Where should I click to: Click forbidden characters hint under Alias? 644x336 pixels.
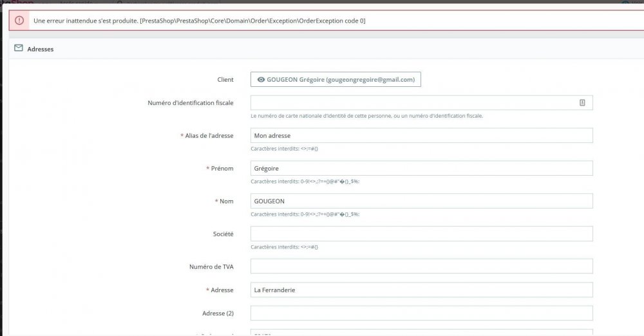tap(284, 149)
